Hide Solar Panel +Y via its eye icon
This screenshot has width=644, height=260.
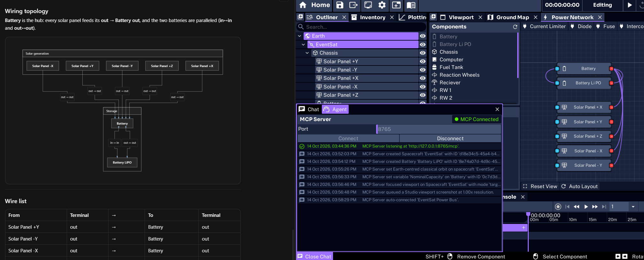coord(423,61)
